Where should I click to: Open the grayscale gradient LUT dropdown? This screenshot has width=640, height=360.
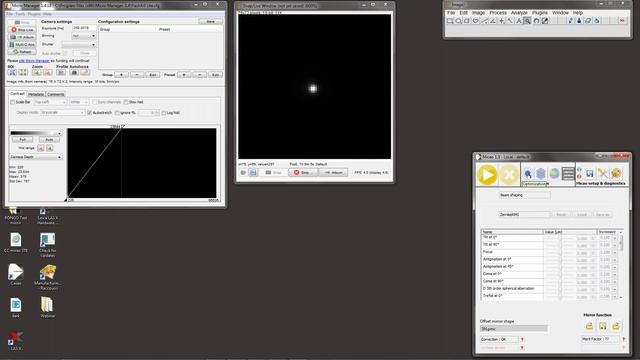pyautogui.click(x=36, y=133)
